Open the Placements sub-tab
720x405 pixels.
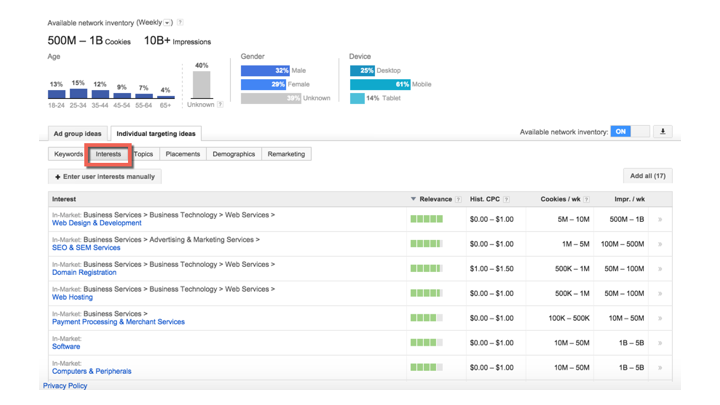pos(183,154)
